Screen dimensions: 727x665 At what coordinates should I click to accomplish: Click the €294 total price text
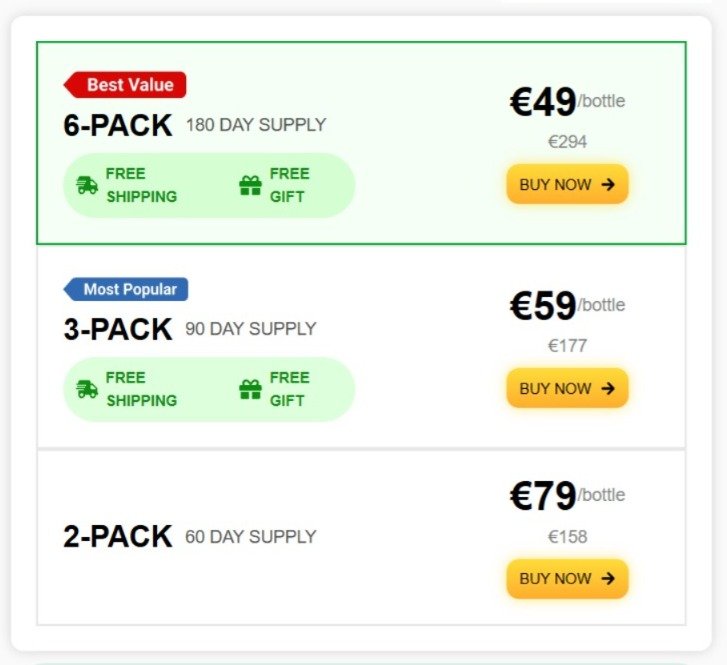pos(567,142)
